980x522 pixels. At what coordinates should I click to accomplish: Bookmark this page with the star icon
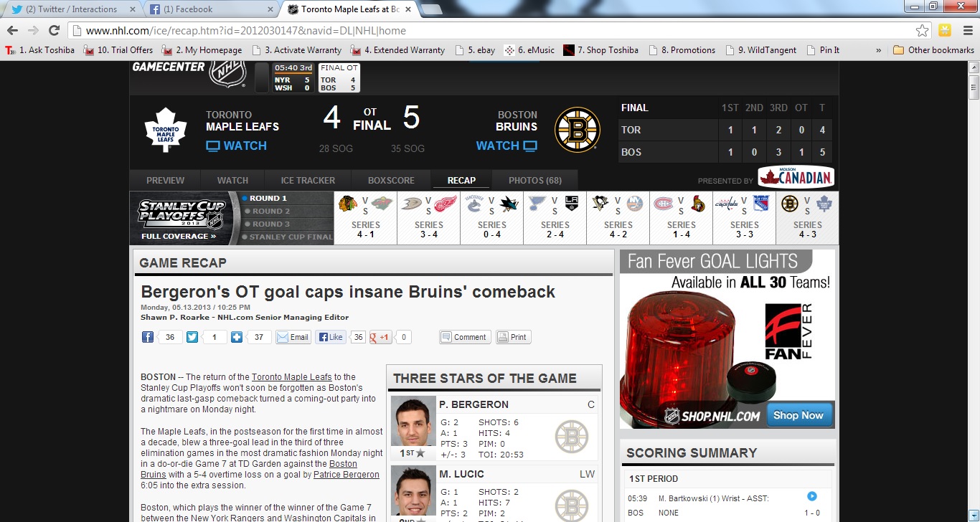(x=923, y=31)
